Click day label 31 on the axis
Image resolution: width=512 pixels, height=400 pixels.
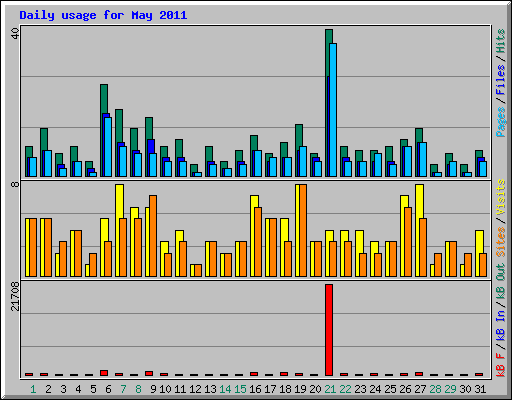click(480, 389)
